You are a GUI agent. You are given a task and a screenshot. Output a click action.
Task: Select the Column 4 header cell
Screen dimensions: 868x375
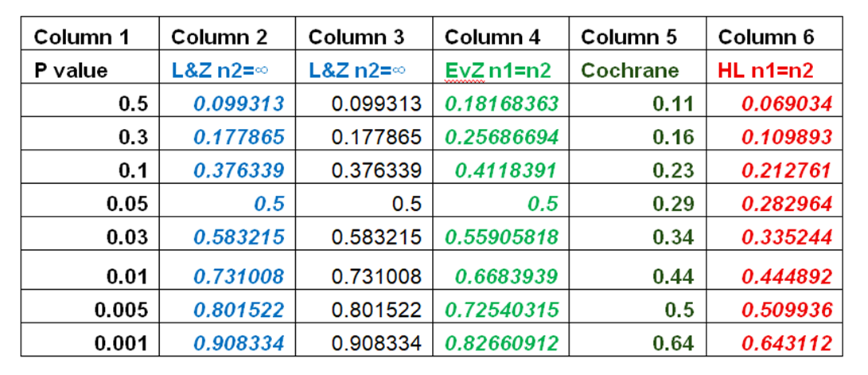(492, 37)
